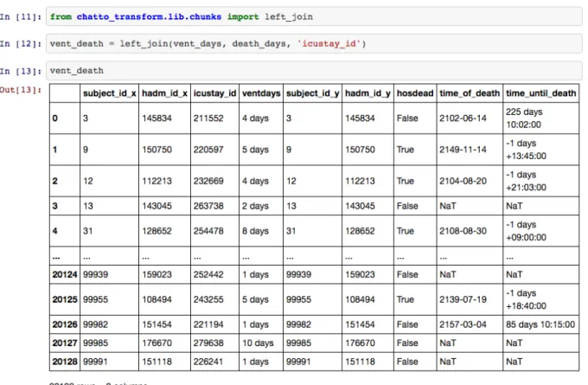Screen dimensions: 588x385
Task: Click the left_join vent_death assignment cell
Action: (x=314, y=43)
